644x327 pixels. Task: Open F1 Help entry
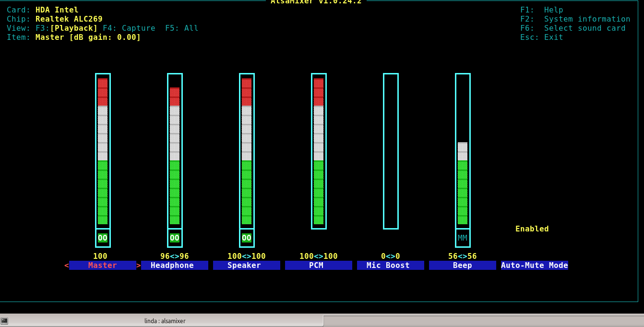541,10
